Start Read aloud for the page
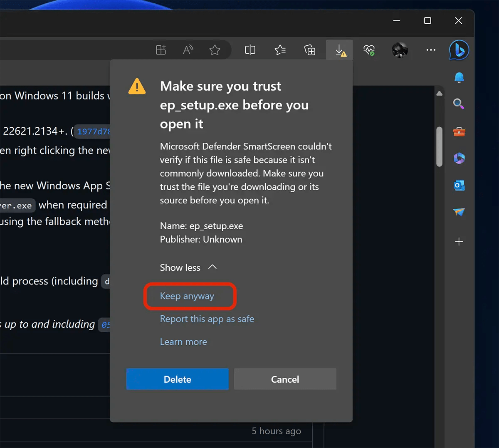 [188, 50]
